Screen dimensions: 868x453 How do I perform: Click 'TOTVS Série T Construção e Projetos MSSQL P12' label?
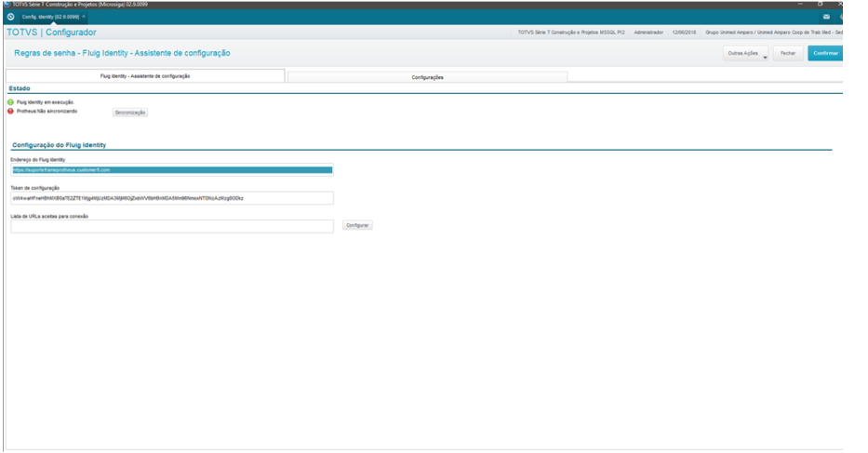tap(571, 33)
